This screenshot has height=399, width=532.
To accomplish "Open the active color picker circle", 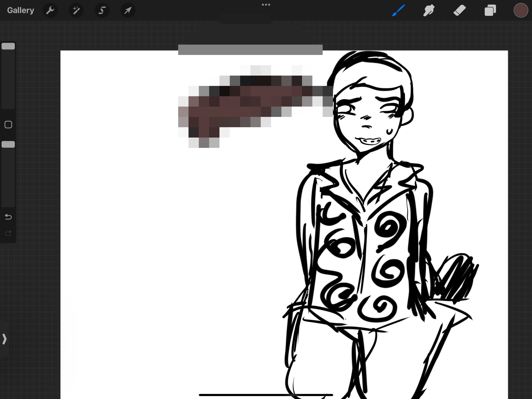I will (521, 10).
